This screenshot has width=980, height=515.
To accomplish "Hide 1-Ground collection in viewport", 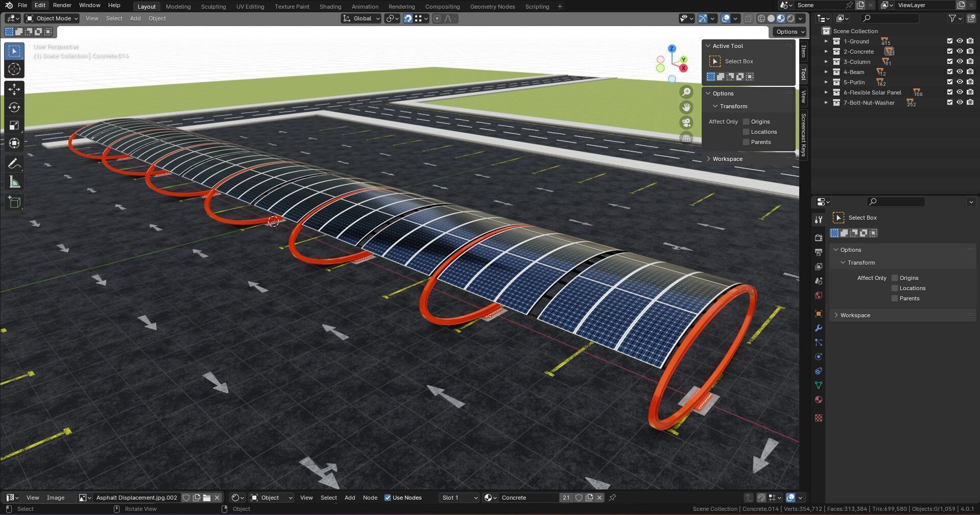I will (x=960, y=41).
